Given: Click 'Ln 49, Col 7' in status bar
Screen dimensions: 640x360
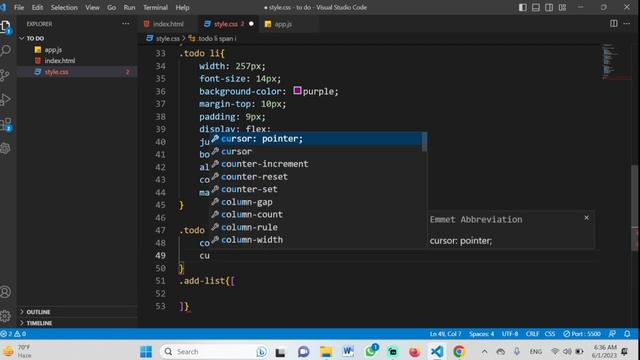Looking at the screenshot, I should pos(445,334).
